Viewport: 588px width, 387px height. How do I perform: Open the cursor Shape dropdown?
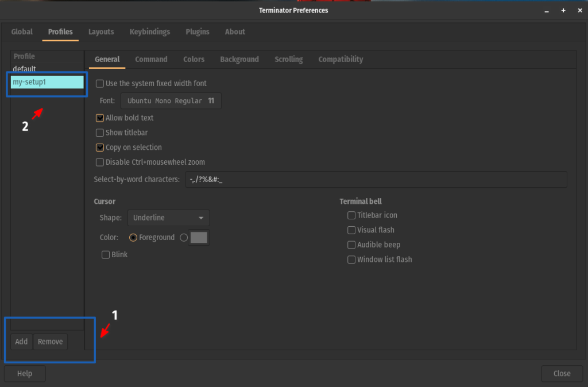click(x=168, y=218)
